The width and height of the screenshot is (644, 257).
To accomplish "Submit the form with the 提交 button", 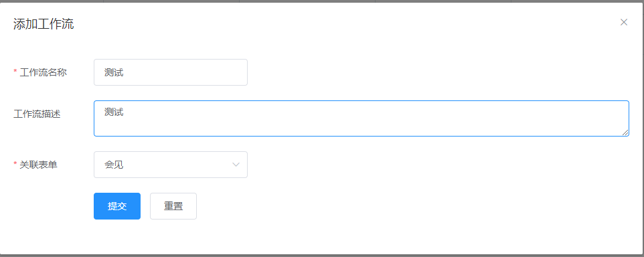I will point(117,206).
